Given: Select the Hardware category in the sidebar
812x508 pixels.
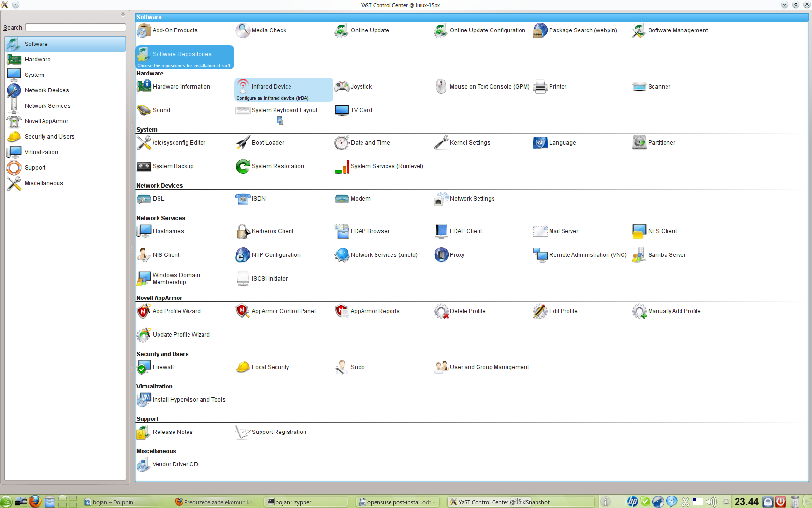Looking at the screenshot, I should [65, 60].
